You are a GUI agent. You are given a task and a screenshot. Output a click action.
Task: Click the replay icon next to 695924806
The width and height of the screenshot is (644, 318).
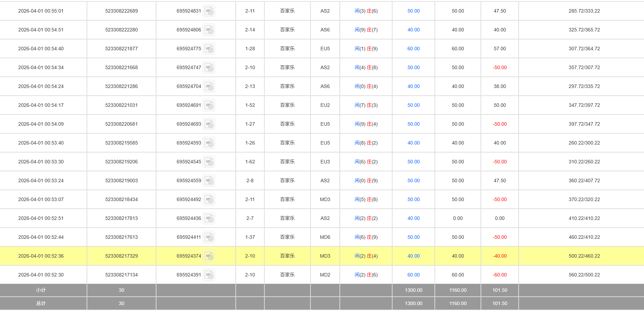[x=209, y=30]
